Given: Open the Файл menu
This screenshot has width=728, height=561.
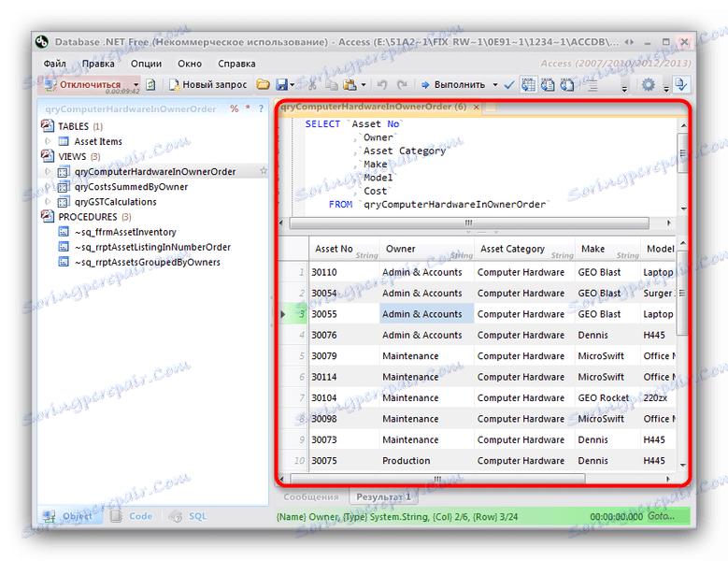Looking at the screenshot, I should (x=55, y=64).
